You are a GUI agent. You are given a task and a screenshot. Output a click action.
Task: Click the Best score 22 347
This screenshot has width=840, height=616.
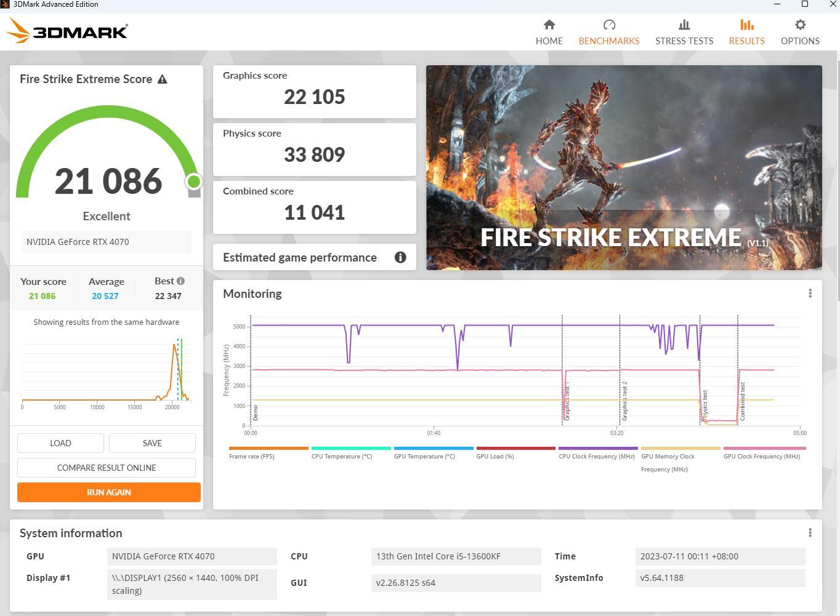pyautogui.click(x=168, y=296)
